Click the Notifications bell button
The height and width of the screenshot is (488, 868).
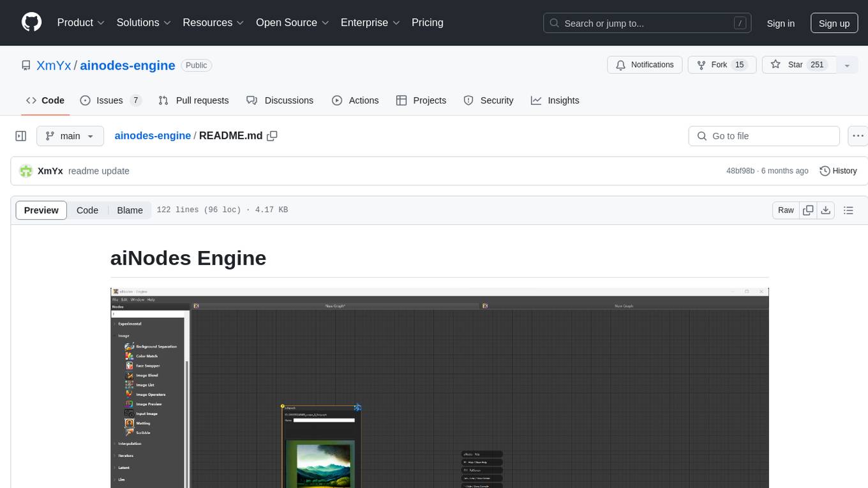point(645,65)
